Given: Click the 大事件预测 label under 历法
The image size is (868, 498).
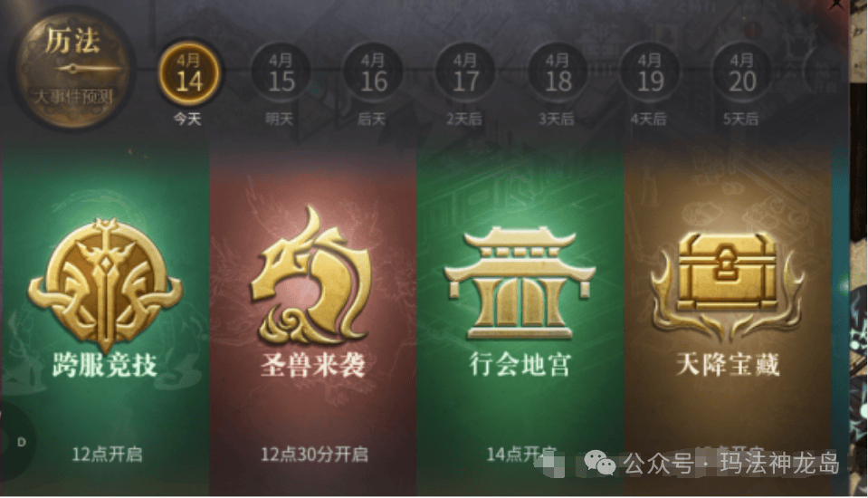Looking at the screenshot, I should (x=72, y=97).
